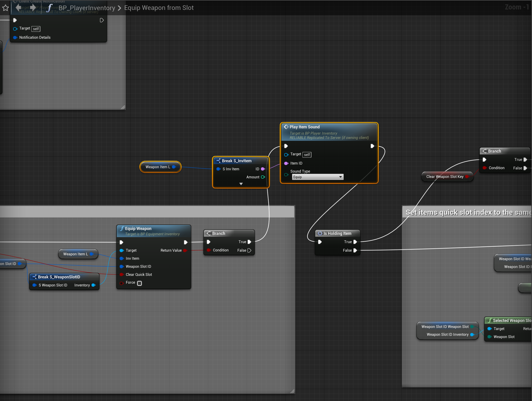Click the function icon beside BP_PlayerInventory
532x401 pixels.
pyautogui.click(x=50, y=8)
